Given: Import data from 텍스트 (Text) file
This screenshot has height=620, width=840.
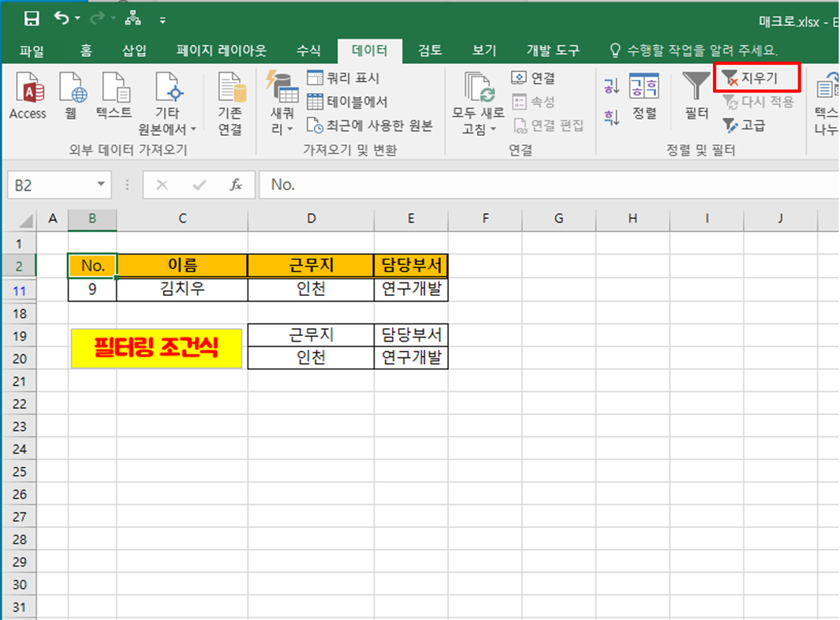Looking at the screenshot, I should click(x=114, y=96).
